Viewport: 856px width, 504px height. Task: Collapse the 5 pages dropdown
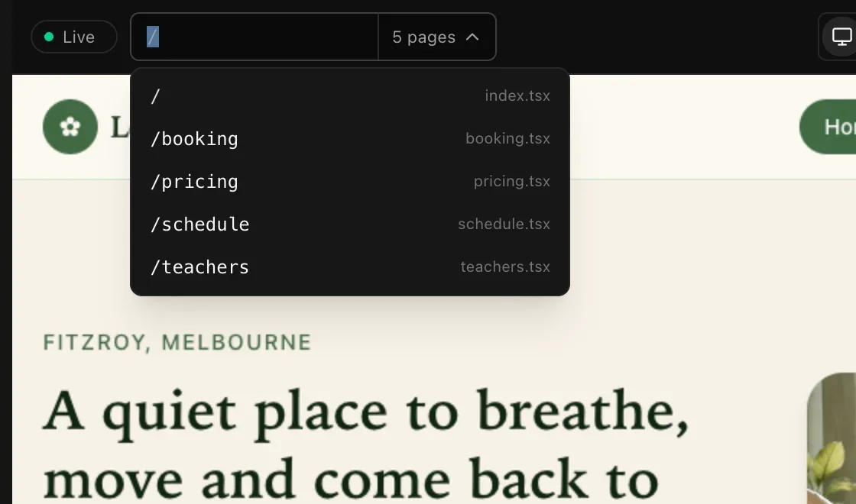click(x=436, y=37)
